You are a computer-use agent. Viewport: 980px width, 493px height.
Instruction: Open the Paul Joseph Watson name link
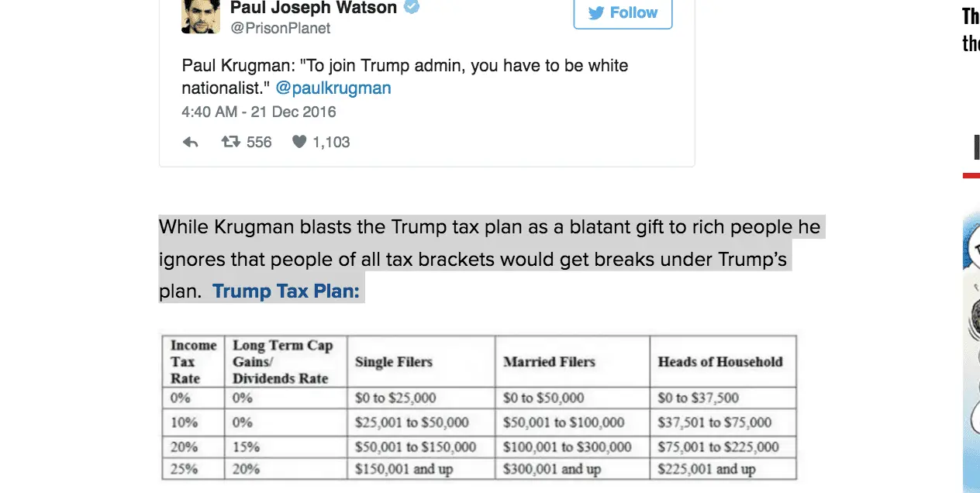313,8
